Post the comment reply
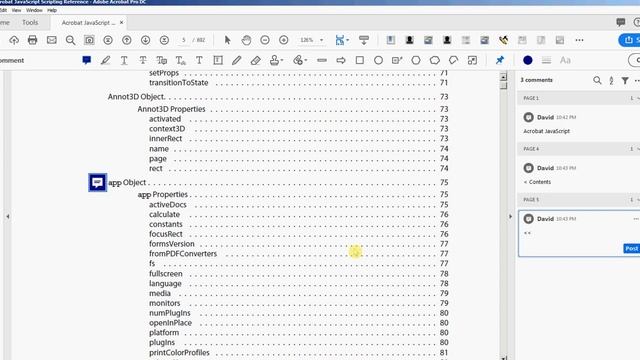 point(631,248)
